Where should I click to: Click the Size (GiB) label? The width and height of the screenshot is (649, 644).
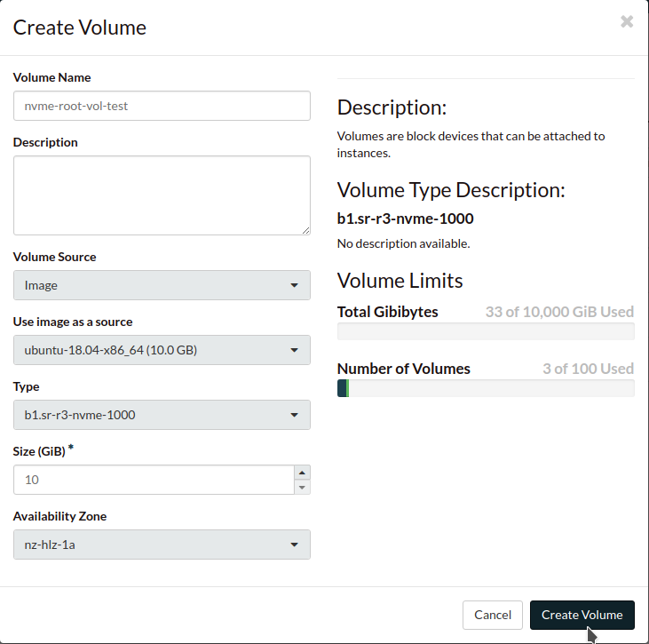click(x=39, y=451)
